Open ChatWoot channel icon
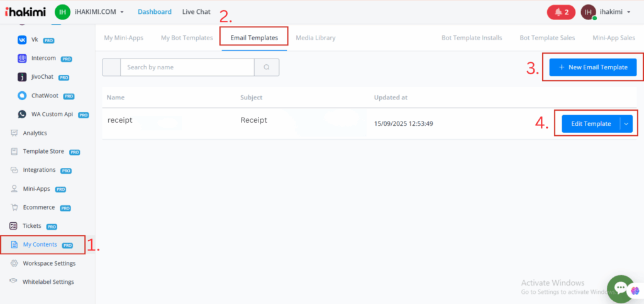 [x=22, y=96]
